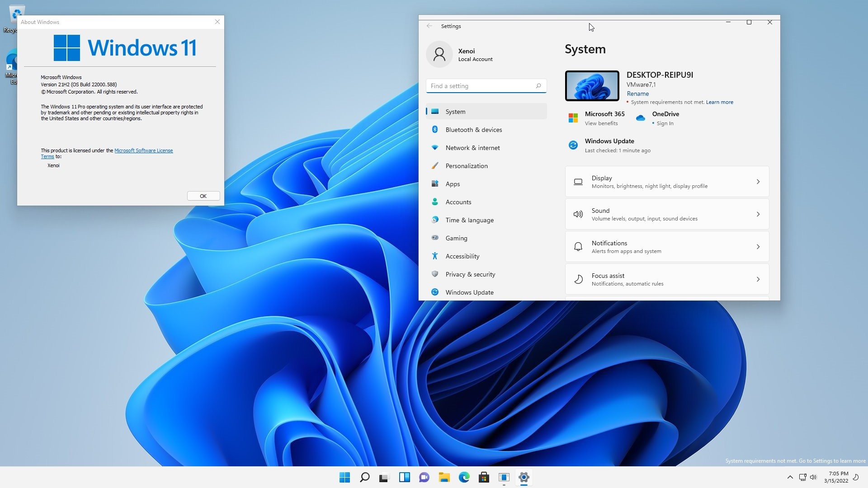Click the Learn more system requirements link
868x488 pixels.
pos(720,102)
